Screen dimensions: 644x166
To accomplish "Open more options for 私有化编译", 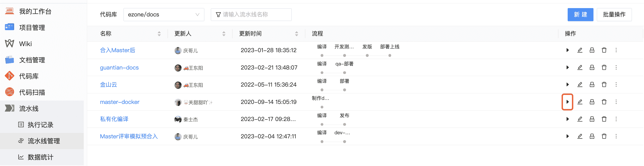I will 616,119.
